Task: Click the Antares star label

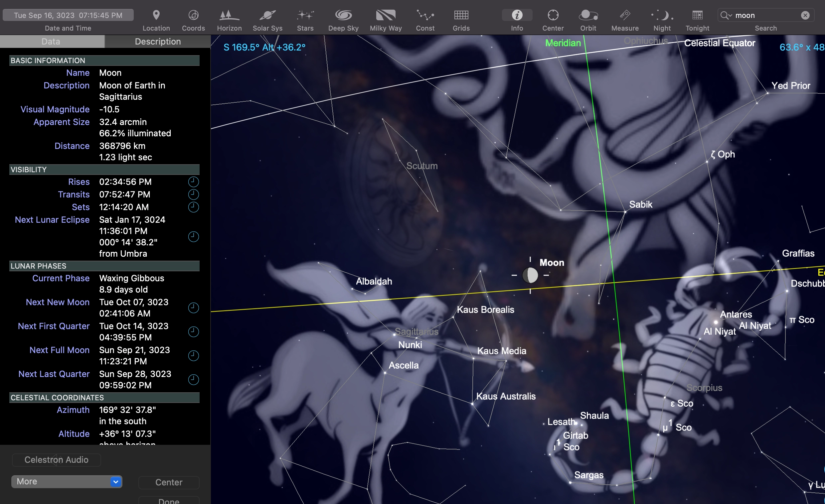Action: coord(736,314)
